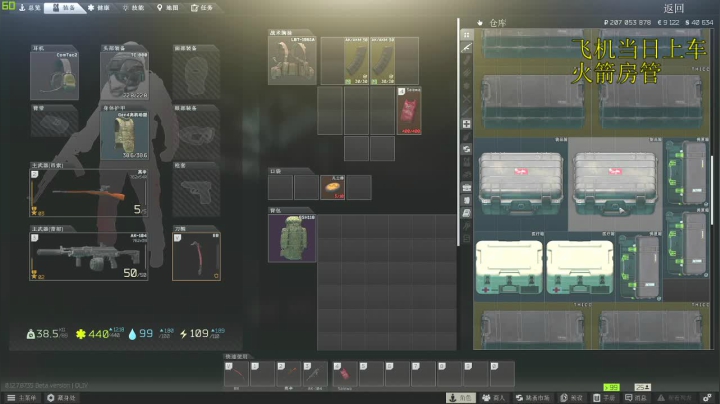This screenshot has height=404, width=720.
Task: Filter stash by weapons rifle icon
Action: [x=467, y=47]
